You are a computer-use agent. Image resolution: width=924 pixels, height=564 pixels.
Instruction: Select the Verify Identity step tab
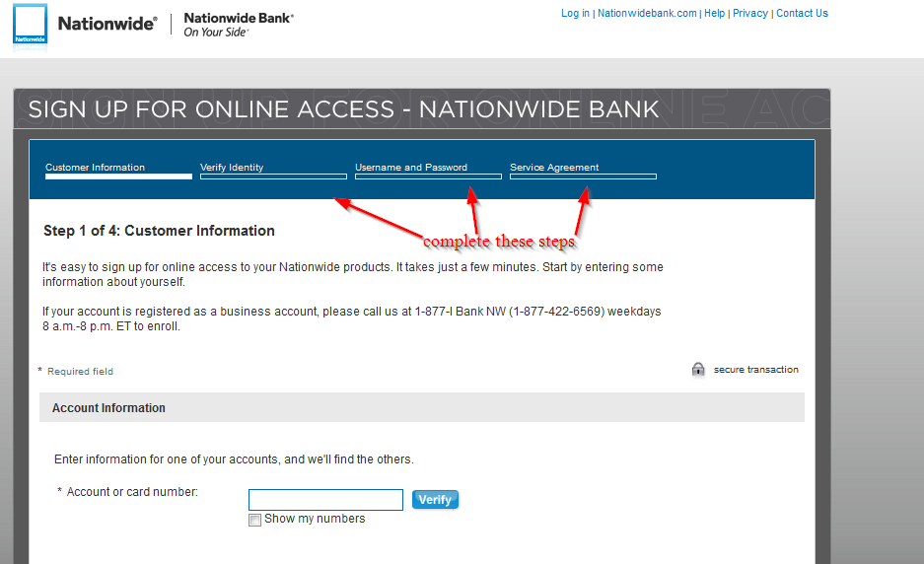coord(273,170)
